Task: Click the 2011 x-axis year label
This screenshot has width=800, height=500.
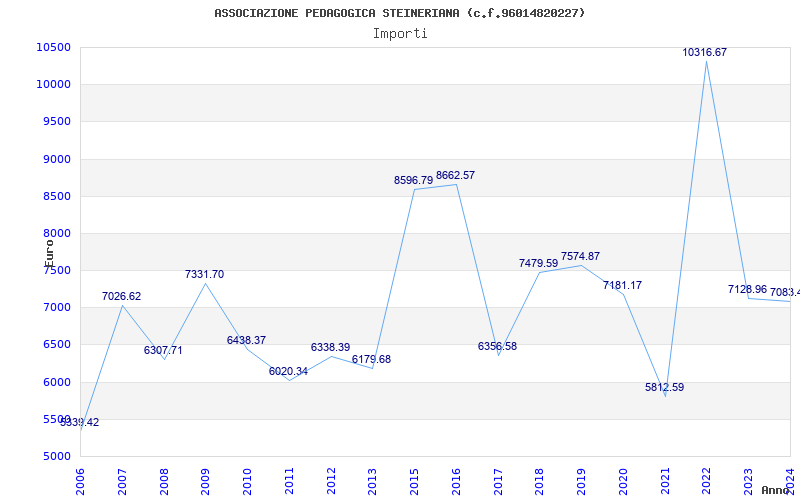Action: coord(289,482)
